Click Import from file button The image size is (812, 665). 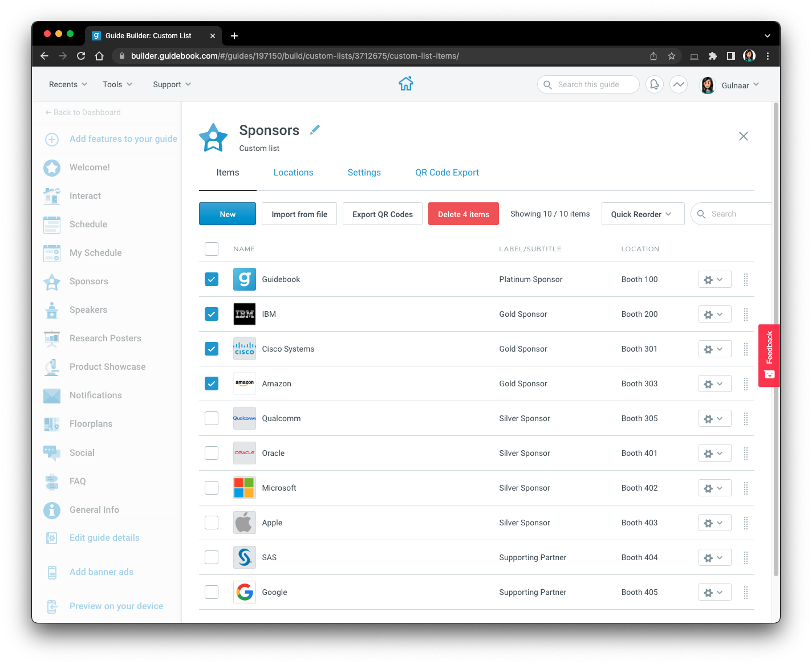tap(299, 214)
